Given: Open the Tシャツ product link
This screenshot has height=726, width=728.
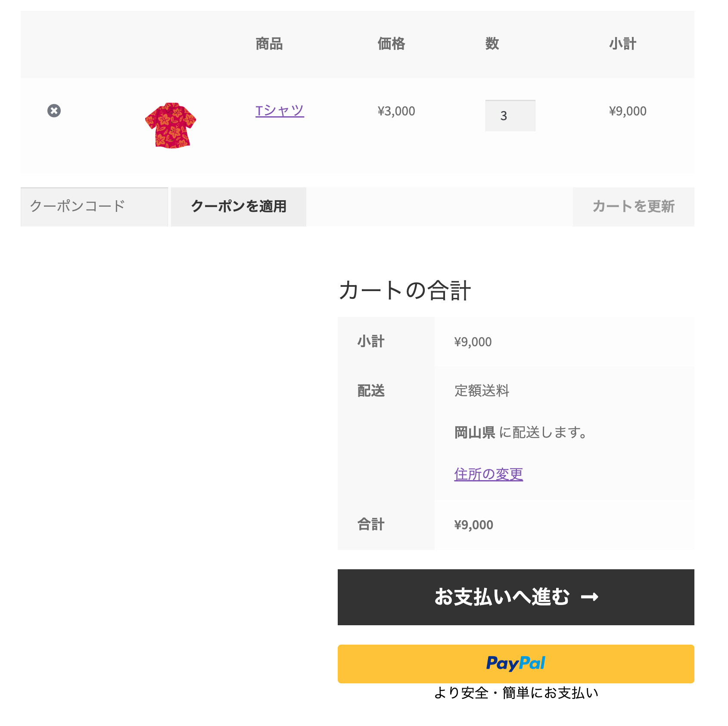Looking at the screenshot, I should (x=280, y=111).
